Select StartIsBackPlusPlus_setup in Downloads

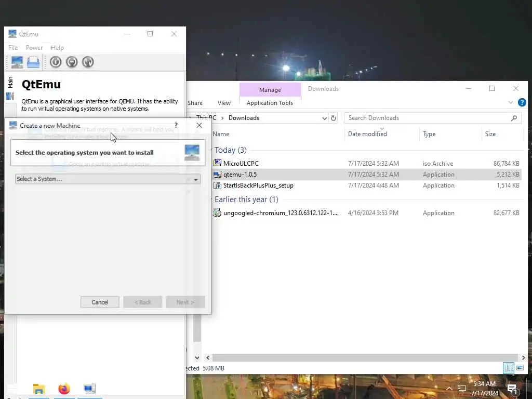tap(258, 185)
